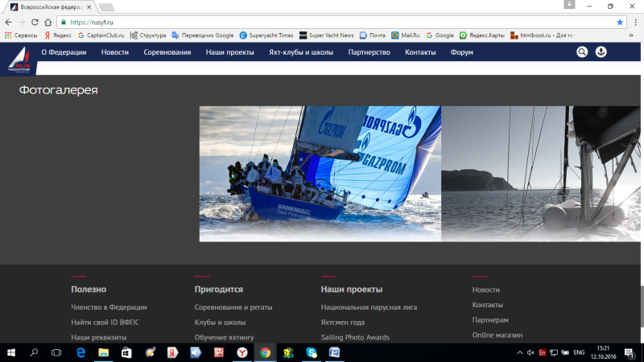Follow the Яхтсмен года link

click(x=343, y=323)
